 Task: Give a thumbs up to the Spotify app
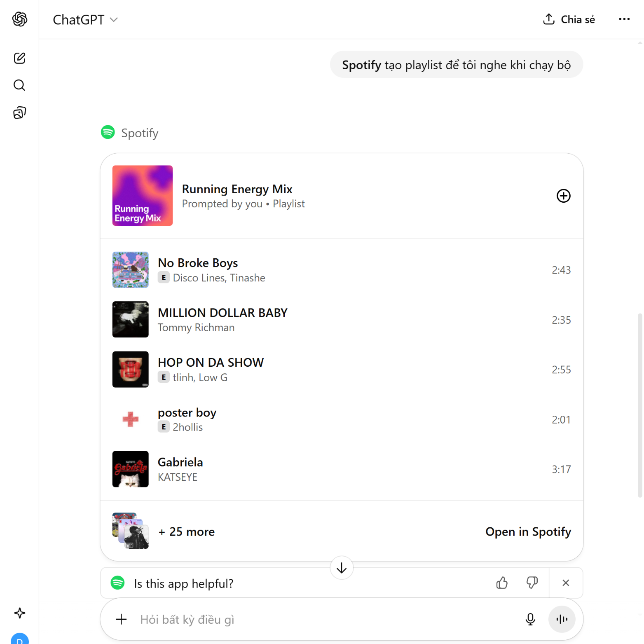click(501, 583)
